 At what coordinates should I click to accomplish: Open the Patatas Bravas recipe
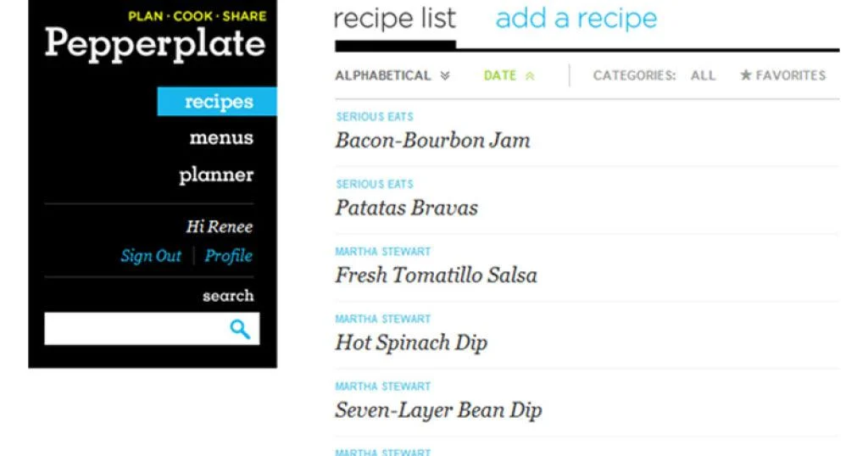(406, 208)
